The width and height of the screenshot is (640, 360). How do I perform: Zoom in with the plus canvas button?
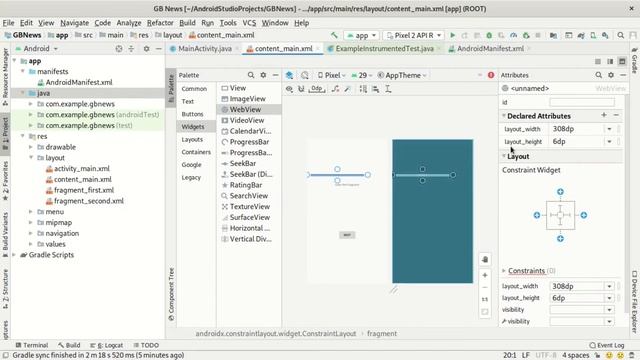tap(485, 276)
